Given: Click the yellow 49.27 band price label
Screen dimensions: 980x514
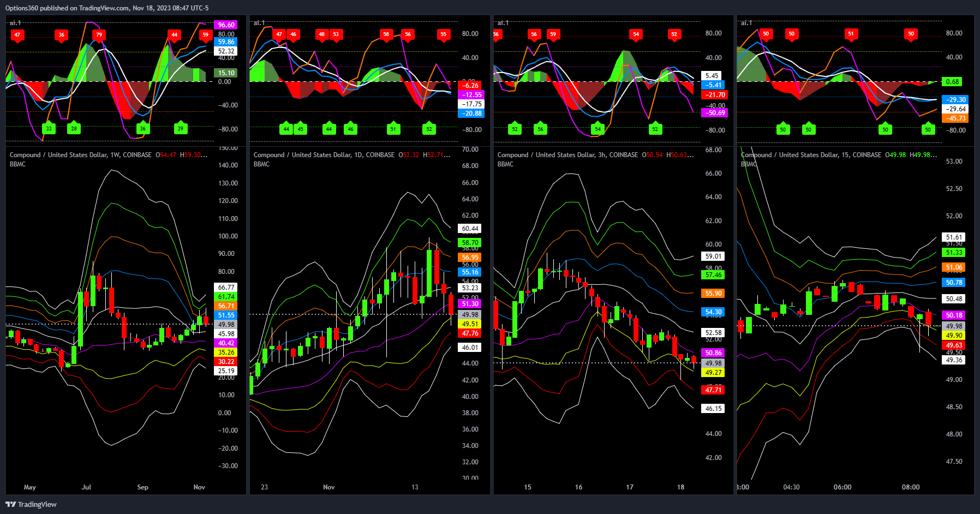Looking at the screenshot, I should pos(713,373).
